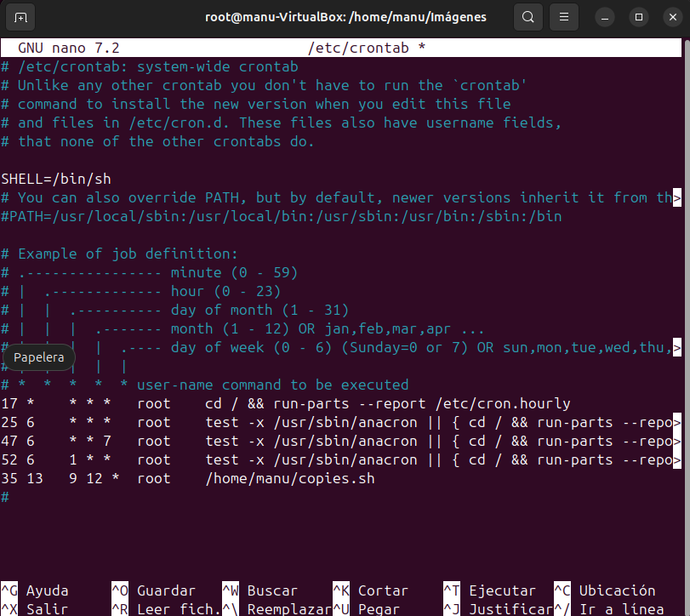Minimize the terminal window

606,17
